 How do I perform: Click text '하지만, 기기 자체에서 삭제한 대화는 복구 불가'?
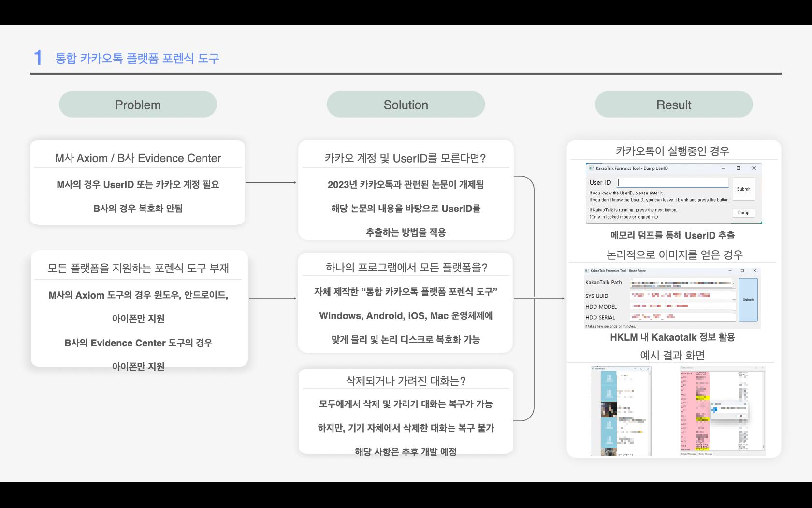(406, 428)
